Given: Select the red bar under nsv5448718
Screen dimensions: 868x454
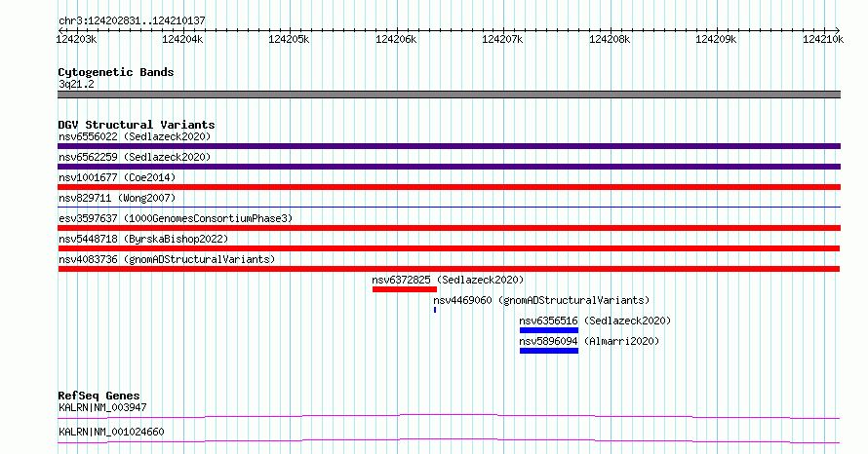Looking at the screenshot, I should tap(449, 248).
